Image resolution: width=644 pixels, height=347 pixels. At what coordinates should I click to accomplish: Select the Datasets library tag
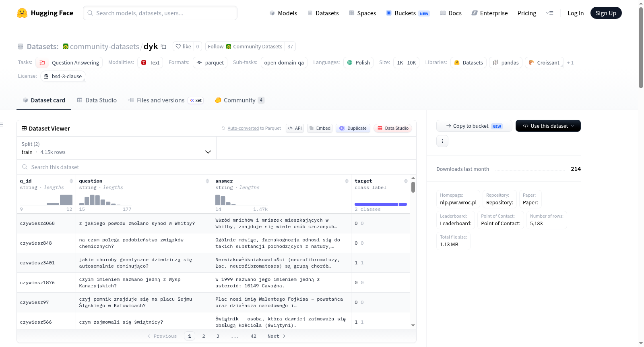pyautogui.click(x=469, y=62)
